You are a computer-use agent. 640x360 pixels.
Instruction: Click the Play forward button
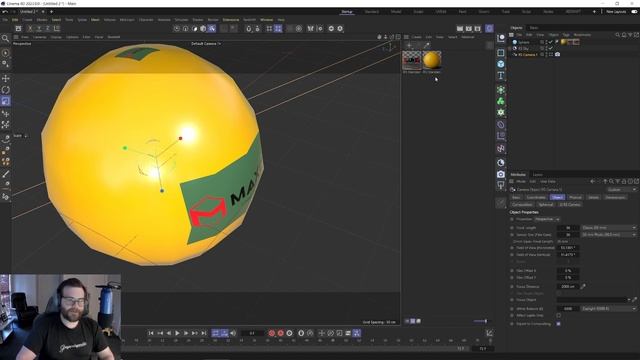click(177, 333)
